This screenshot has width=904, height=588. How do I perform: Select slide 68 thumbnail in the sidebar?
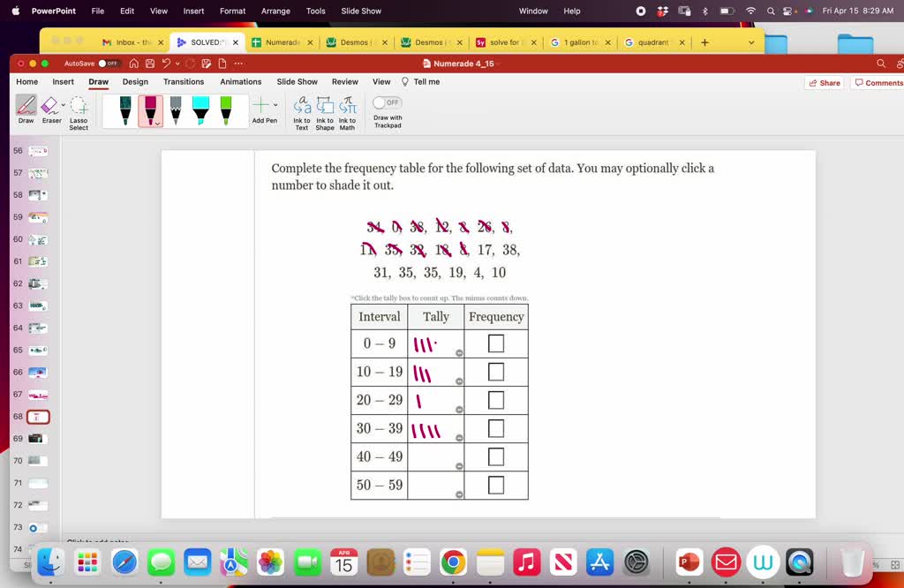(36, 416)
